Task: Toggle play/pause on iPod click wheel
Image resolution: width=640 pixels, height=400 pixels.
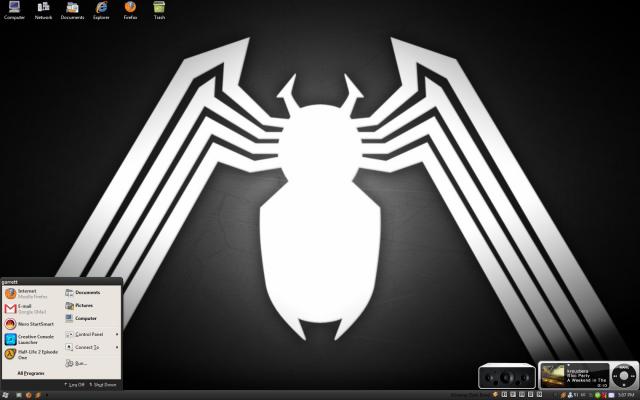Action: pyautogui.click(x=624, y=385)
